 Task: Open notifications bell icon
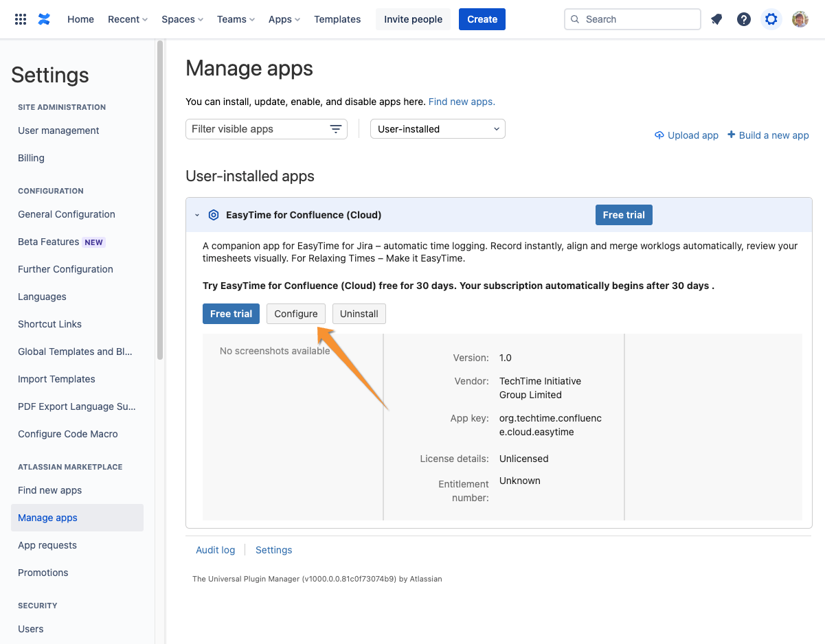(716, 19)
